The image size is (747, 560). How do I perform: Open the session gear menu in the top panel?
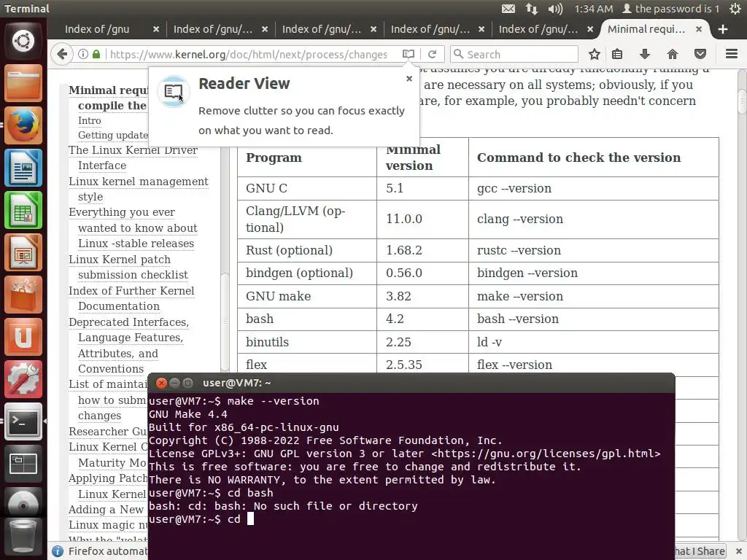pos(735,9)
